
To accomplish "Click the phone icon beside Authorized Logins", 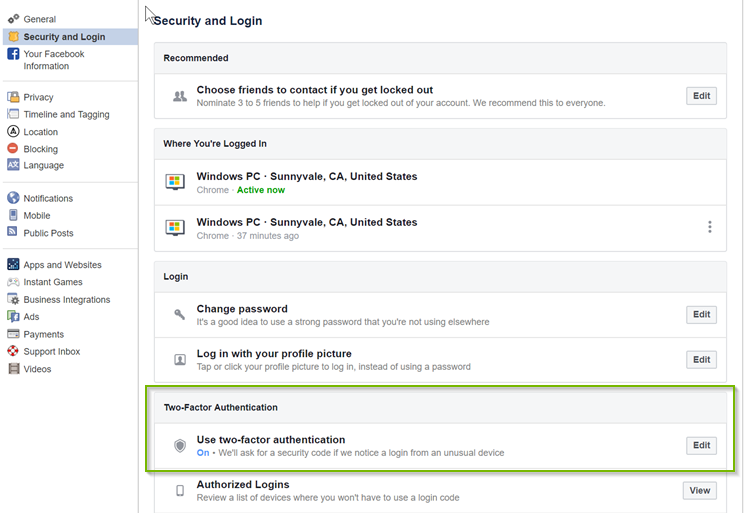I will (180, 491).
